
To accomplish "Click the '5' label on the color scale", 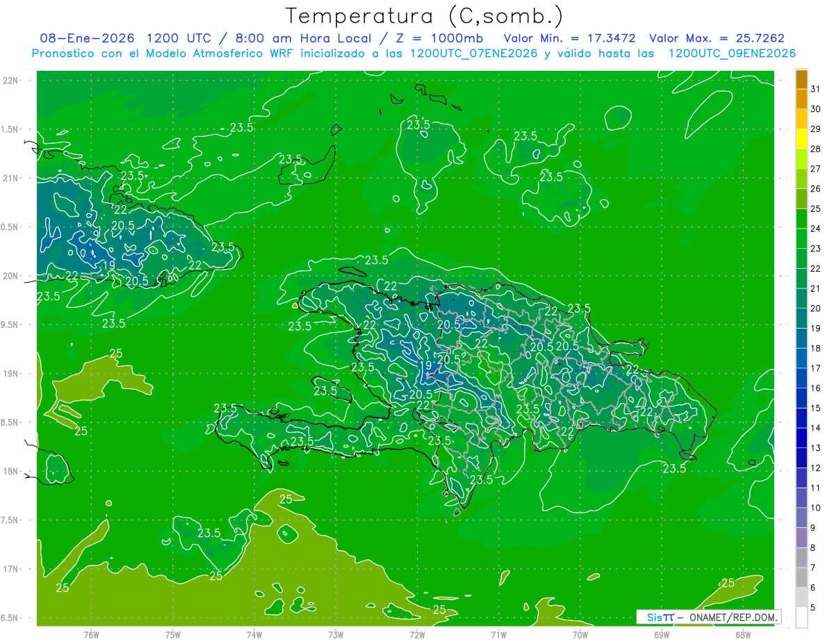I will tap(813, 608).
